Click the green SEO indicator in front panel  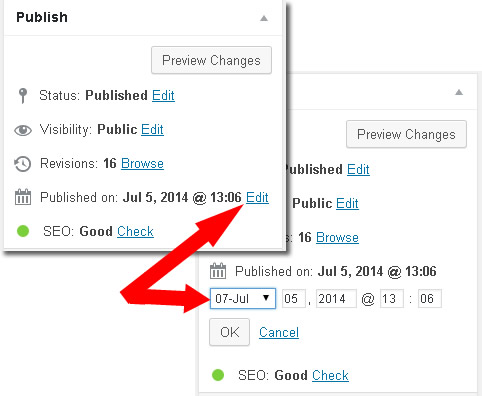23,231
